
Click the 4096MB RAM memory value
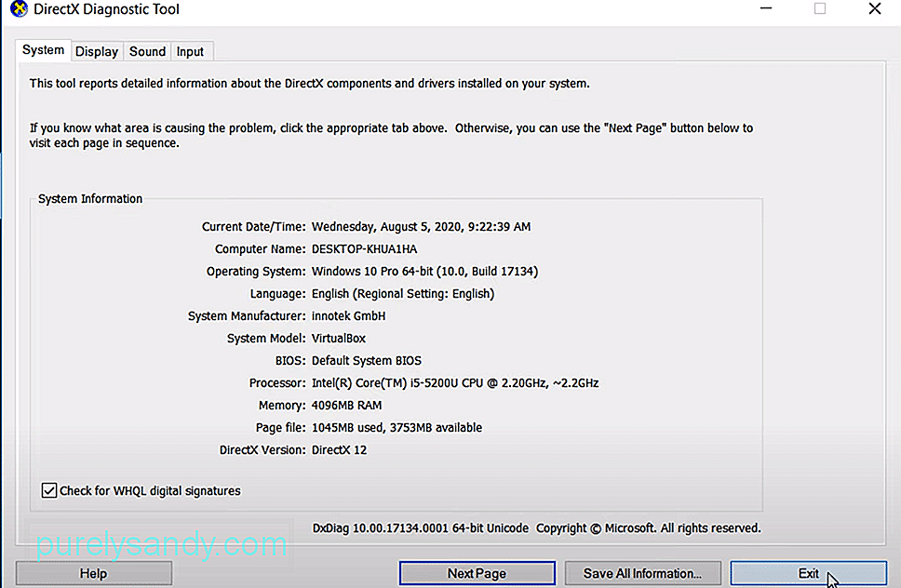[346, 406]
